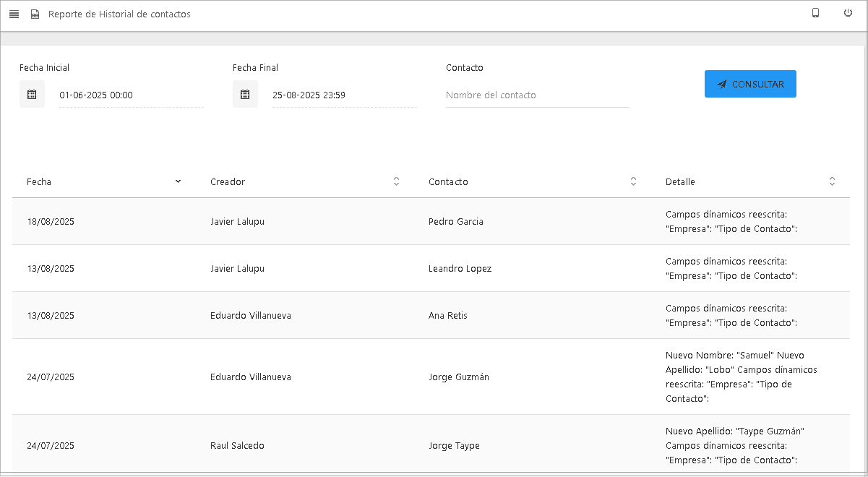Open the Fecha Final calendar picker
The width and height of the screenshot is (868, 477).
point(245,95)
